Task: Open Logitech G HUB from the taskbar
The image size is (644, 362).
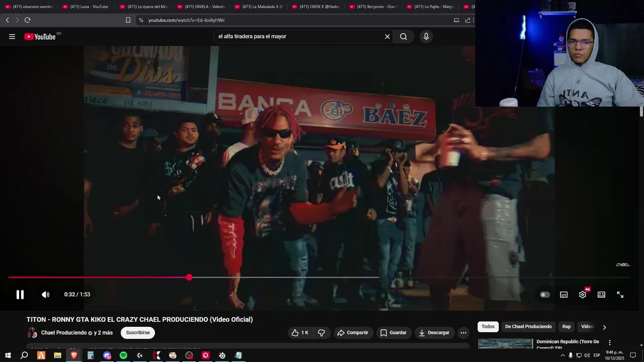Action: tap(140, 355)
